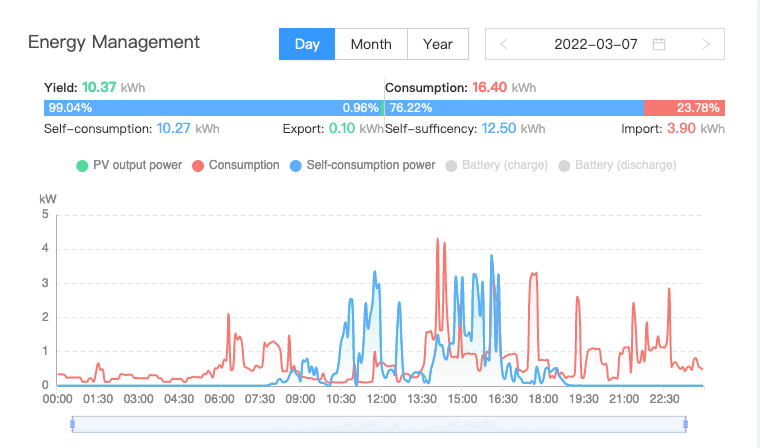Enable Battery (discharge) legend series

point(617,165)
